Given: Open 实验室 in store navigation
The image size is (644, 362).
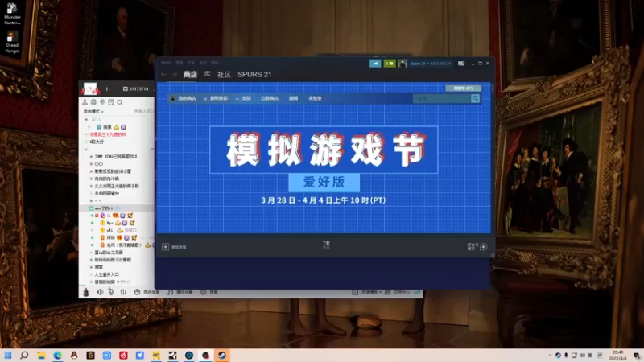Looking at the screenshot, I should (315, 98).
